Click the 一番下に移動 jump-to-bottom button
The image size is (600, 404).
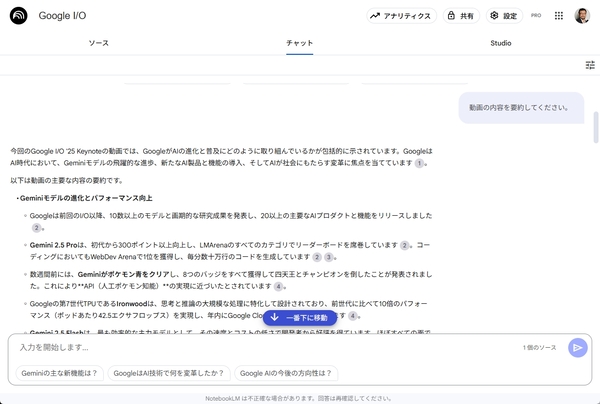click(x=300, y=318)
